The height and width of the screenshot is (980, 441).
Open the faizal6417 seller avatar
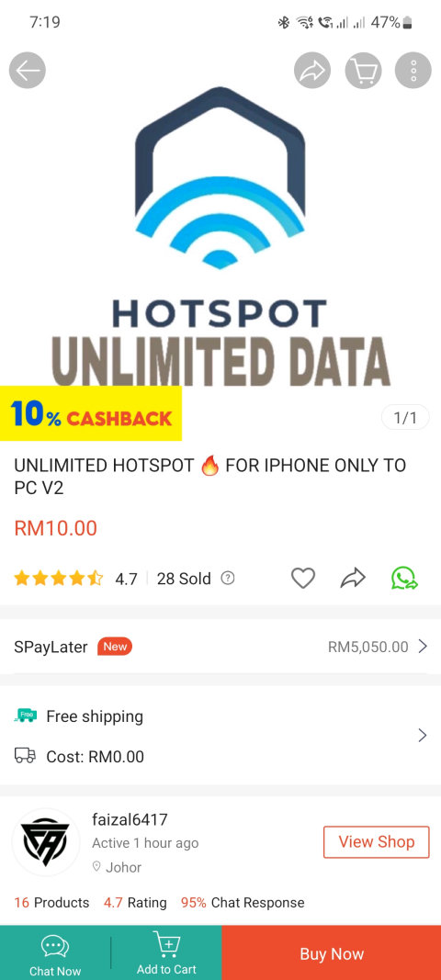click(46, 842)
